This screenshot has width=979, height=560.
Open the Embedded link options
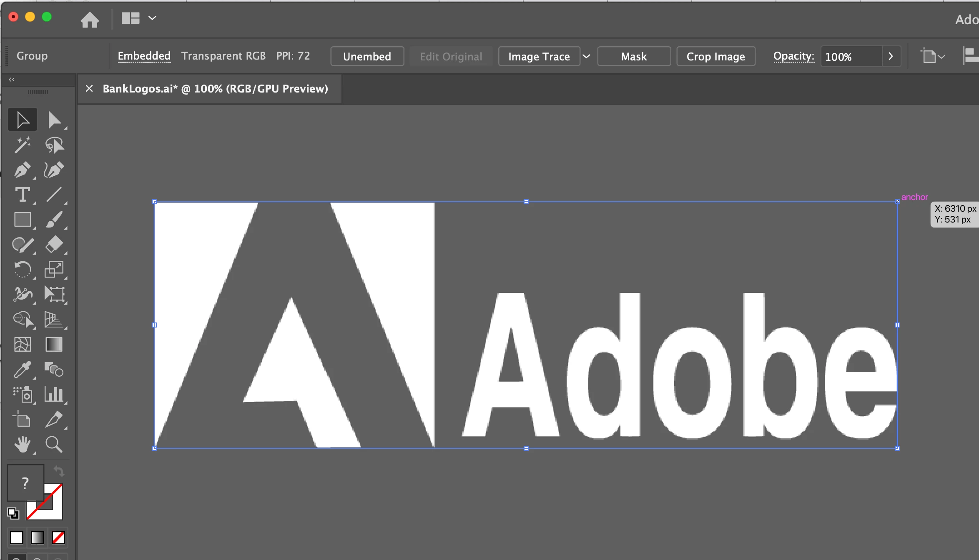click(144, 56)
